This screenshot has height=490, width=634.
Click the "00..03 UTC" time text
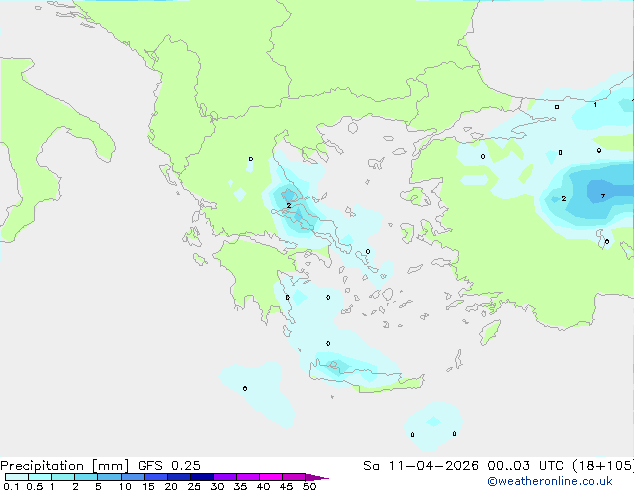pyautogui.click(x=525, y=465)
